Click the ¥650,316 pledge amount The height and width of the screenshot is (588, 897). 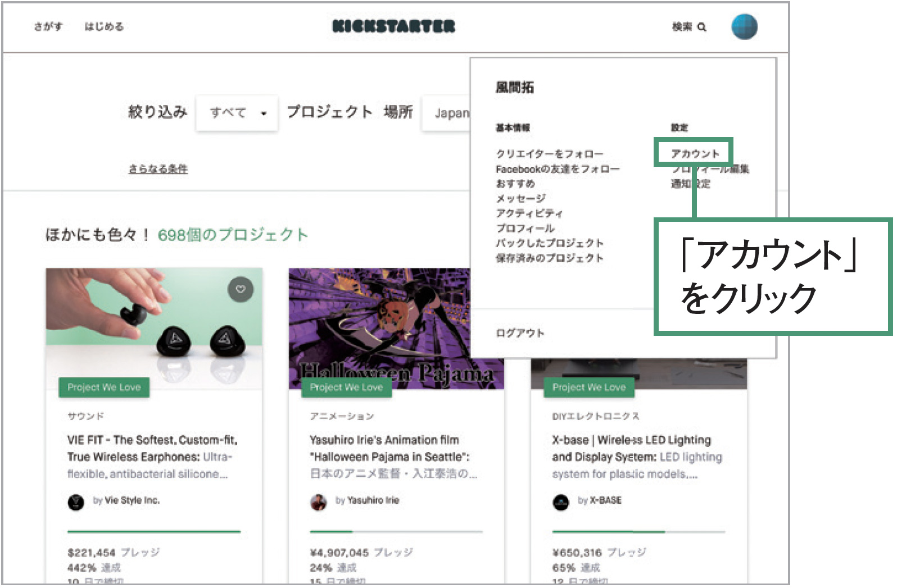click(x=577, y=553)
